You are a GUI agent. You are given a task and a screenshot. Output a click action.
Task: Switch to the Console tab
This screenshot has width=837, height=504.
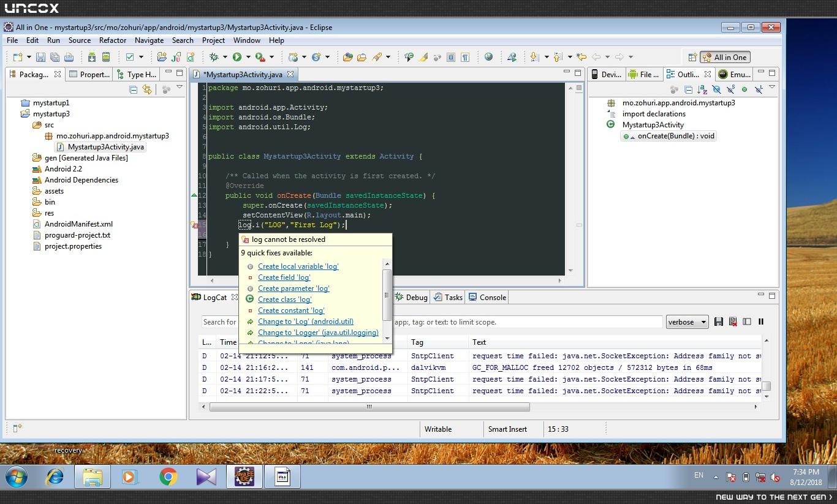pyautogui.click(x=487, y=298)
